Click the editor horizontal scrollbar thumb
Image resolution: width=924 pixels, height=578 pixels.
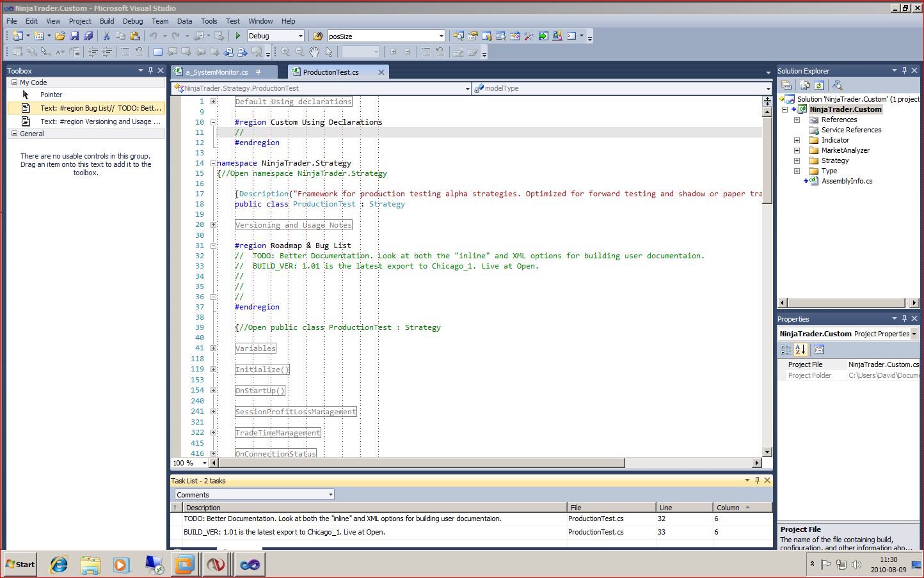click(x=421, y=462)
